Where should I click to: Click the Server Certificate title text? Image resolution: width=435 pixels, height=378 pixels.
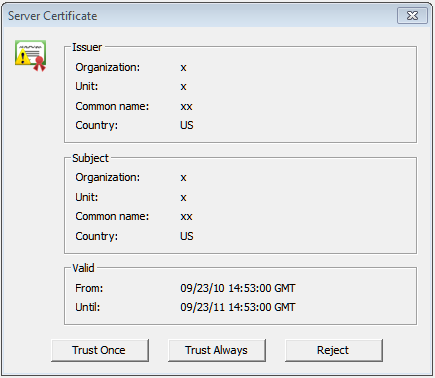coord(53,16)
